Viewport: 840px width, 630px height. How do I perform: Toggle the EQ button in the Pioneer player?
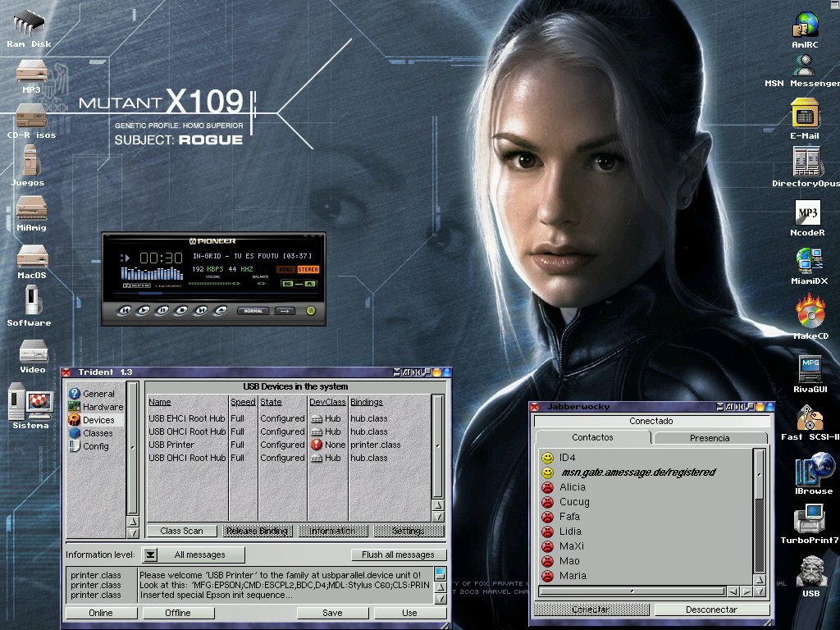[x=287, y=284]
